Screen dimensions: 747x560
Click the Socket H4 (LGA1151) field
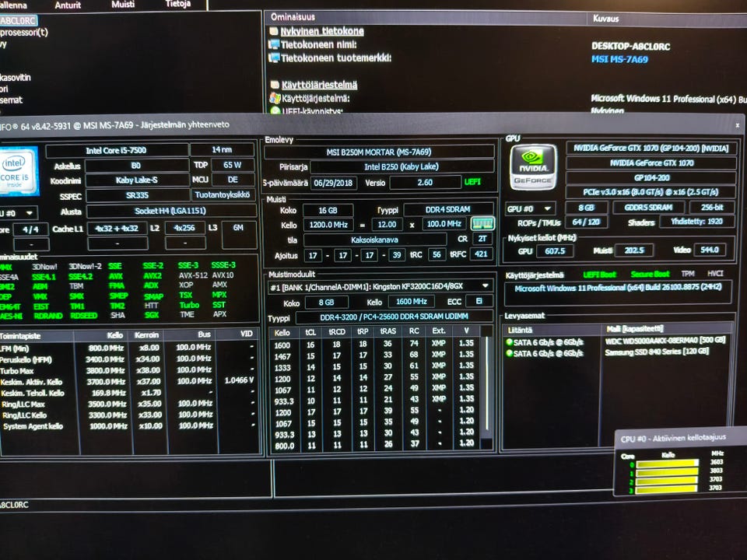click(x=170, y=211)
